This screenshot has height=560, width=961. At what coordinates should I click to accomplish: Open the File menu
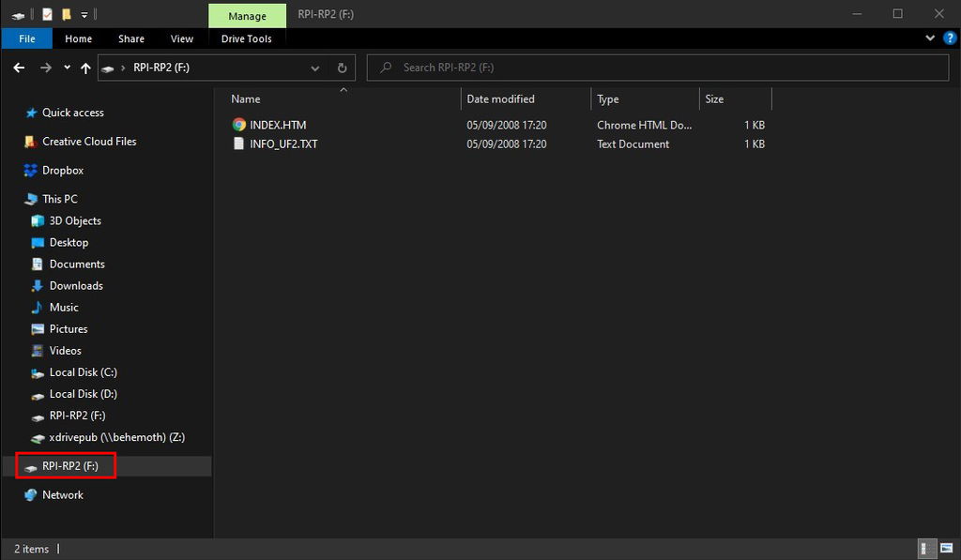[x=27, y=38]
